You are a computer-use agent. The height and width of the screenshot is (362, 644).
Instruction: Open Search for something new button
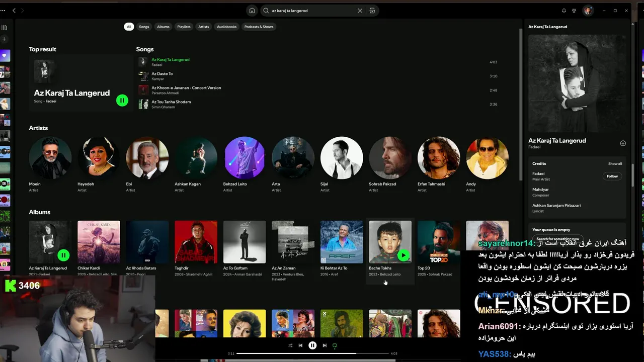click(x=557, y=239)
